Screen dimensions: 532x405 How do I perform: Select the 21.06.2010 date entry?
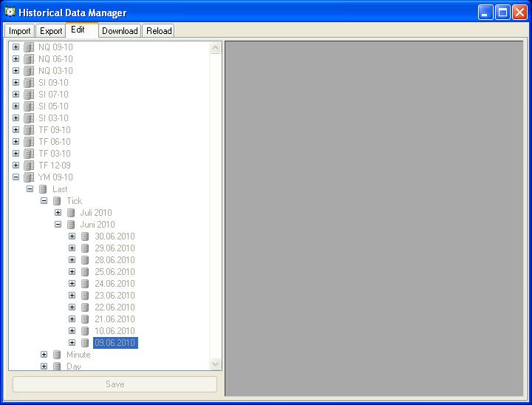tap(115, 319)
